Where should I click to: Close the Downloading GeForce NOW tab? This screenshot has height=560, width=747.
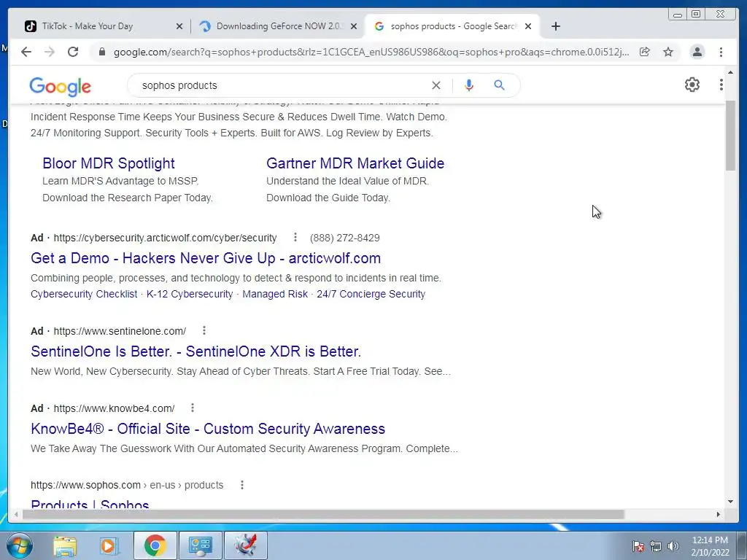pos(354,27)
